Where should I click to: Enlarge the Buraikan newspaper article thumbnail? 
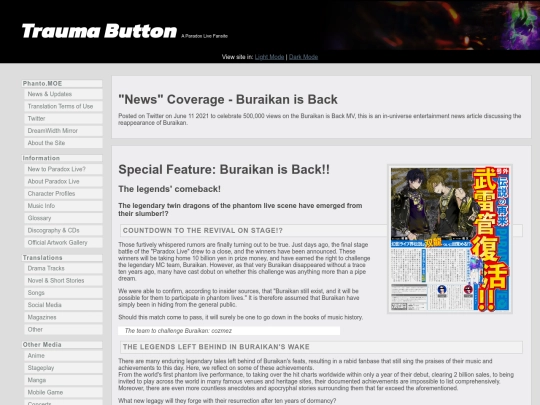[450, 239]
